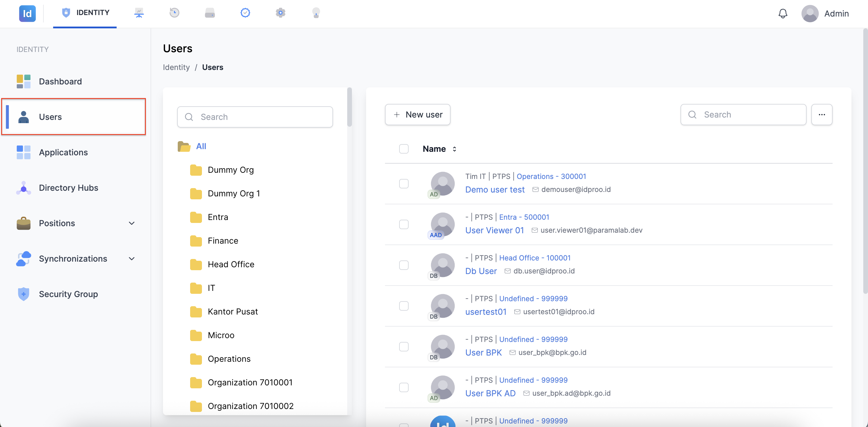Click the open folder icon beside All

184,146
